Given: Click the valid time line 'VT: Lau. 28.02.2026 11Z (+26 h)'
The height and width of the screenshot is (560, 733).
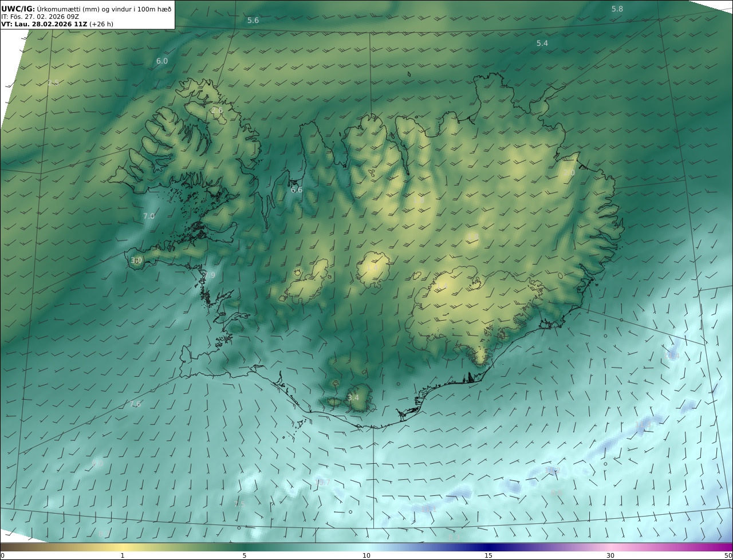Looking at the screenshot, I should (57, 24).
